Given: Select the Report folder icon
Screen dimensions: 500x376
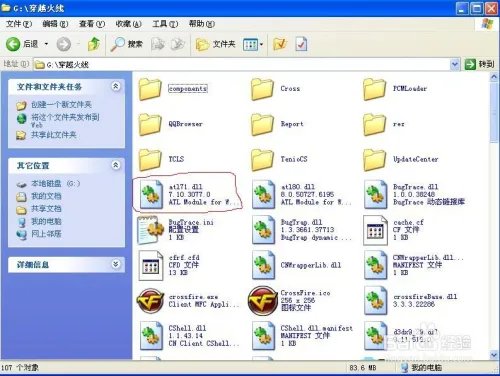Looking at the screenshot, I should pyautogui.click(x=262, y=124).
